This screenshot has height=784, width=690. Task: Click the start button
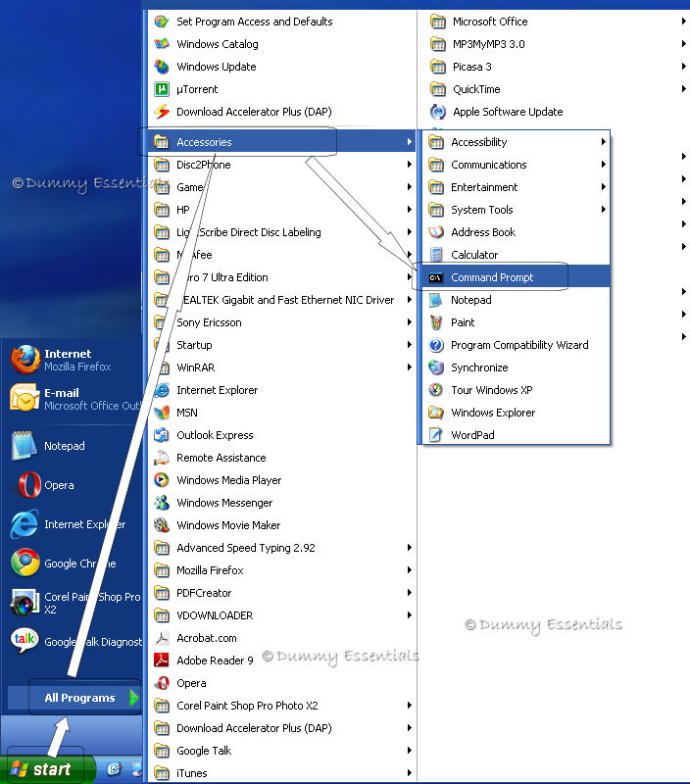(x=47, y=769)
